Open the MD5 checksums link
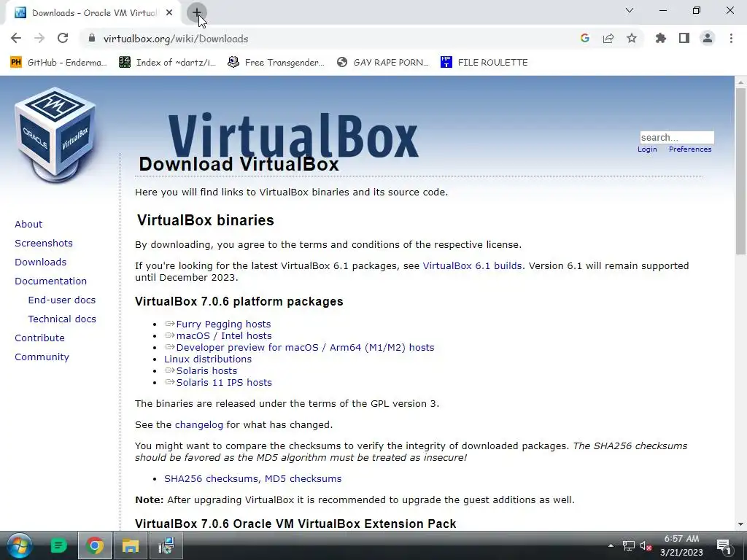 [x=303, y=478]
